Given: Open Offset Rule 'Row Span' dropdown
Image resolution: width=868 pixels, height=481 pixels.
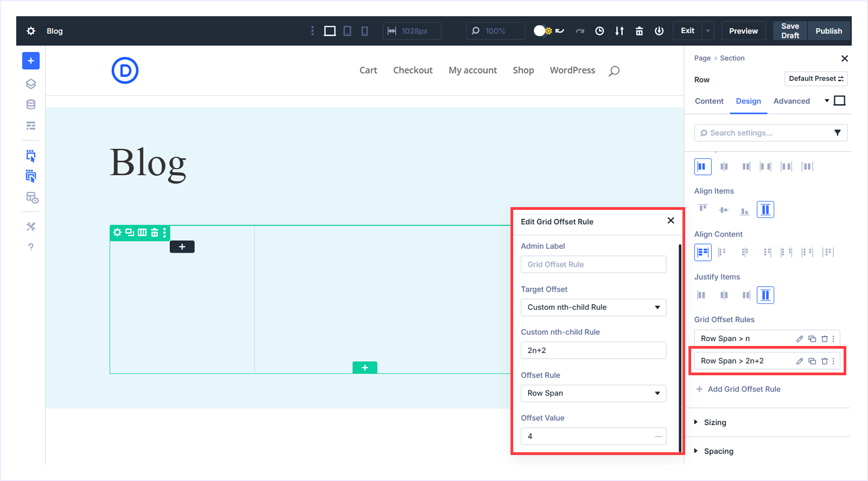Looking at the screenshot, I should (x=593, y=393).
